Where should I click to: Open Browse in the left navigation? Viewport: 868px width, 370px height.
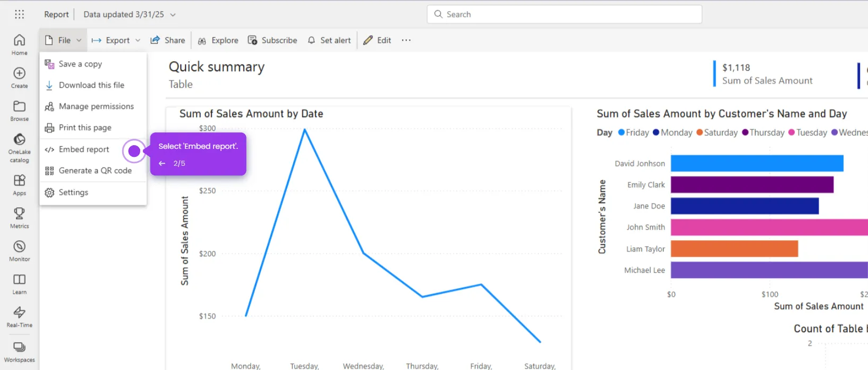tap(20, 111)
